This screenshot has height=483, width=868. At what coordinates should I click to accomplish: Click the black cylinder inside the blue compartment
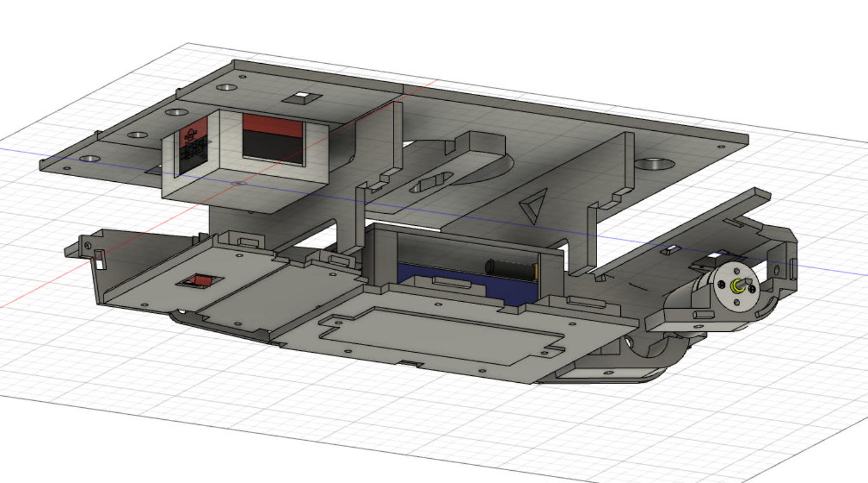[x=512, y=269]
